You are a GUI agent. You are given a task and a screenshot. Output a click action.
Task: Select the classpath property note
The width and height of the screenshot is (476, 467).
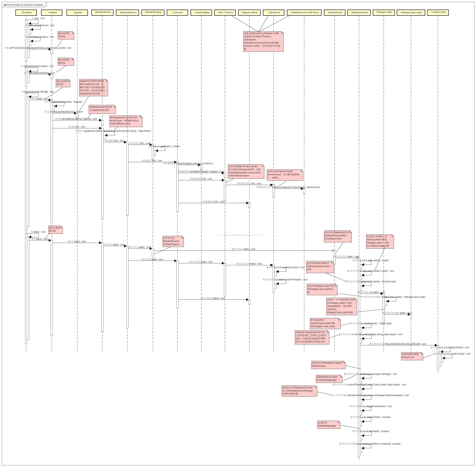(x=342, y=307)
